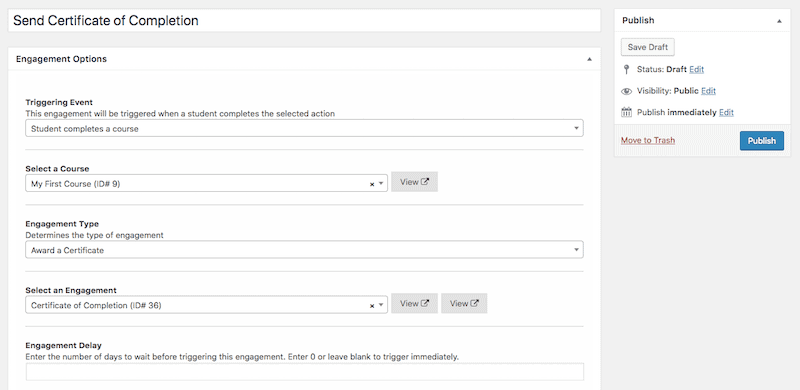
Task: Open the Triggering Event dropdown
Action: point(304,128)
